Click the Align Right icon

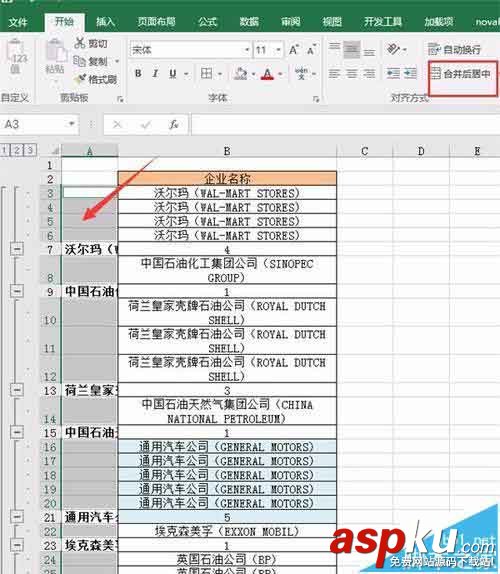pos(369,74)
